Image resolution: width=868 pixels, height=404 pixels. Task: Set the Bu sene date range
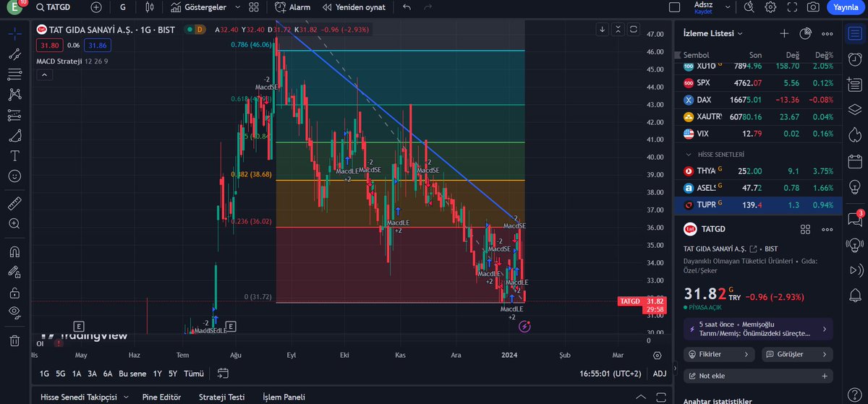(x=132, y=374)
